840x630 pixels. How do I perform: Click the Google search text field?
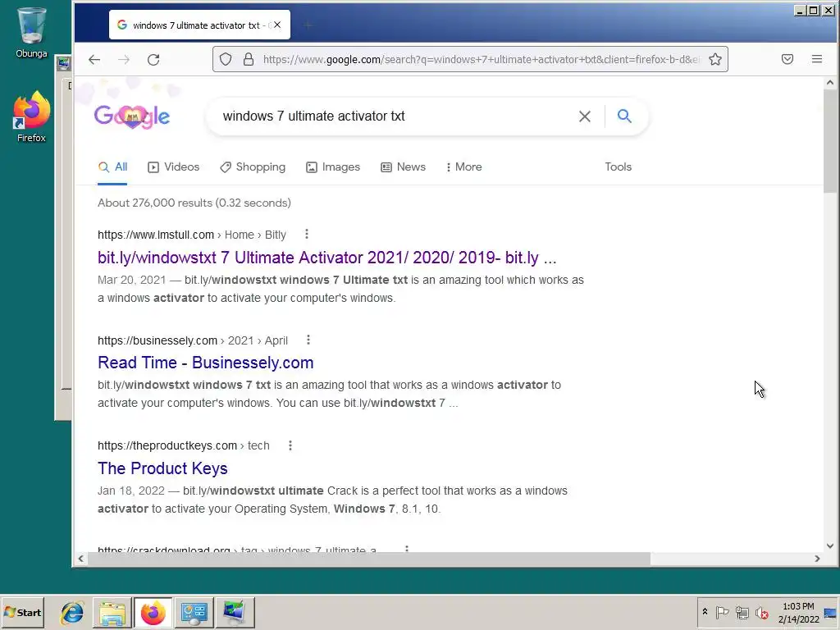(x=396, y=116)
